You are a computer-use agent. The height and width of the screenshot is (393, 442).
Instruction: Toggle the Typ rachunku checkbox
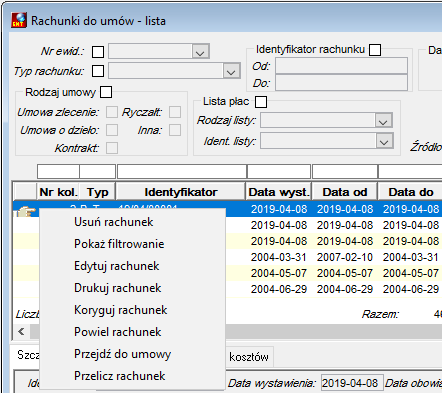(98, 71)
